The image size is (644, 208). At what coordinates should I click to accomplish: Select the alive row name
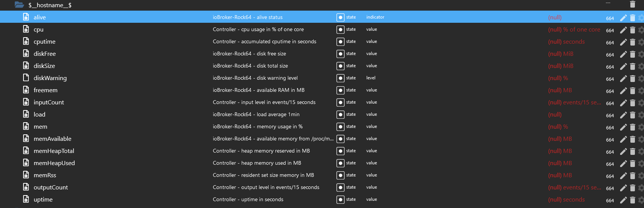[39, 17]
